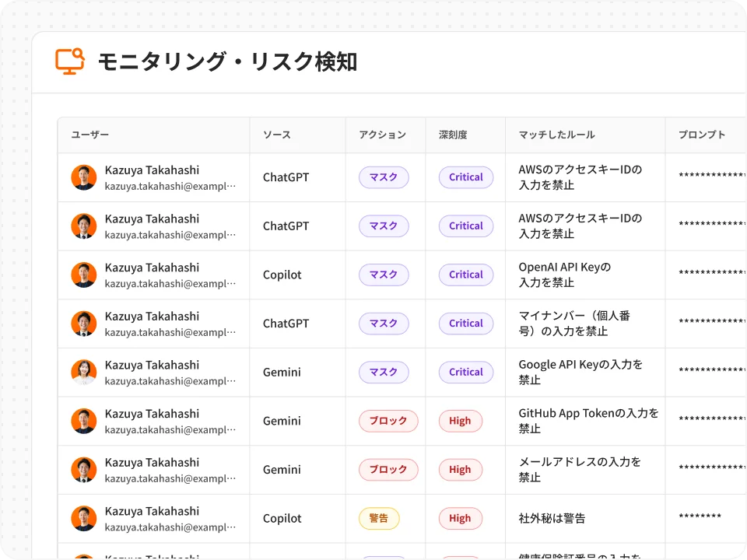Image resolution: width=747 pixels, height=560 pixels.
Task: Click the user avatar in the Google API Key row
Action: pyautogui.click(x=84, y=373)
